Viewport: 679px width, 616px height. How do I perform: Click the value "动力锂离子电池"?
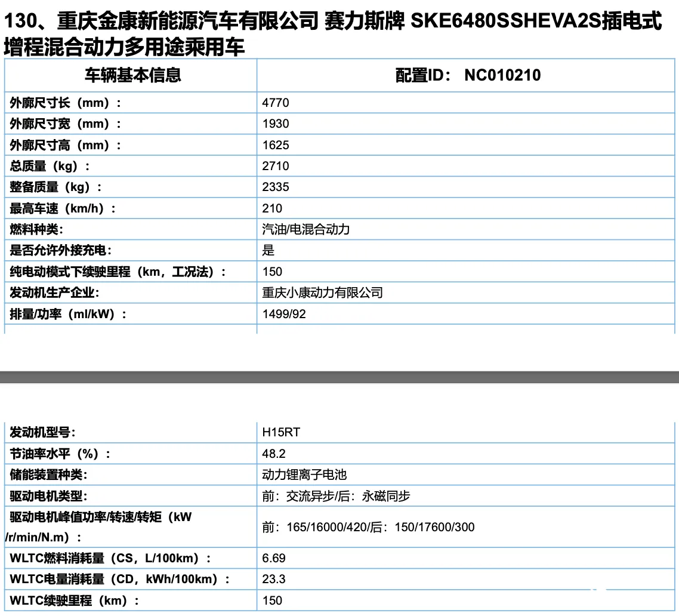[x=304, y=475]
